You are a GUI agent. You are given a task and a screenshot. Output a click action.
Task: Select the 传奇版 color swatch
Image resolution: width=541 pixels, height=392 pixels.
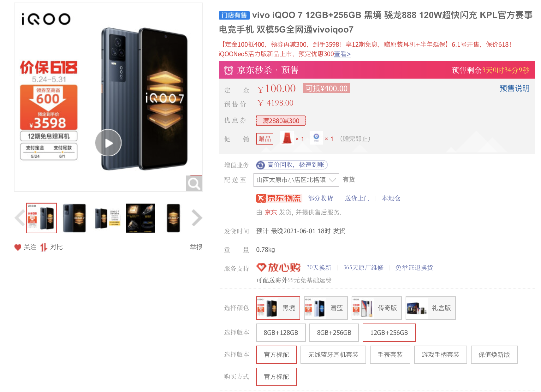click(377, 308)
